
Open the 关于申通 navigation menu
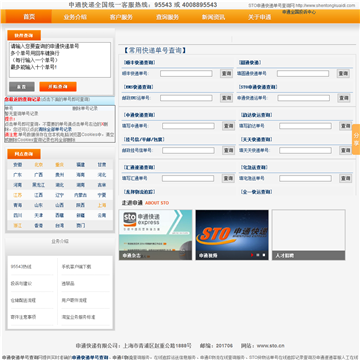tap(259, 17)
